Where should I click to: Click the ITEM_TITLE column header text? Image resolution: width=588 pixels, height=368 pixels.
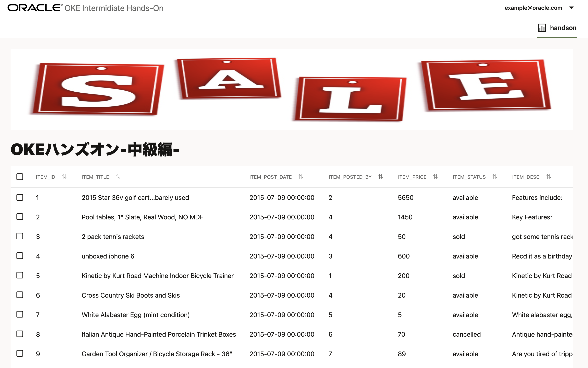click(x=95, y=177)
